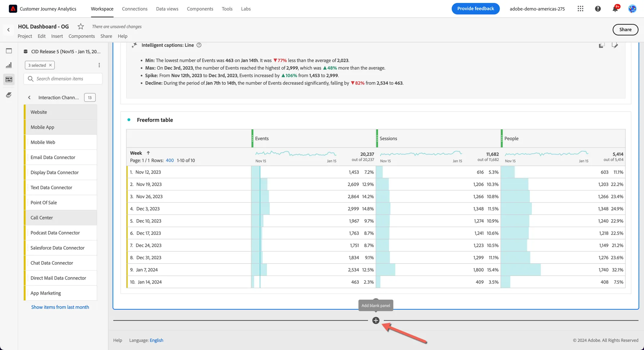
Task: Click the data view database icon
Action: pos(26,51)
